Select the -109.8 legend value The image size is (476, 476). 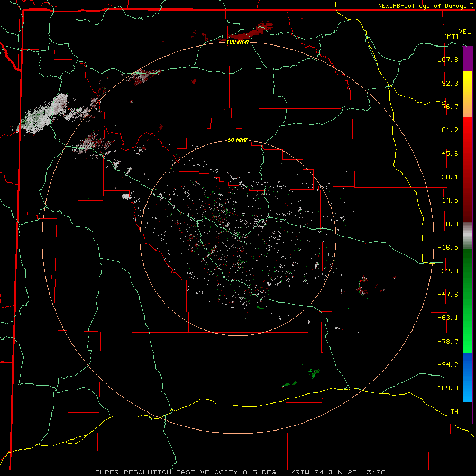(x=446, y=388)
